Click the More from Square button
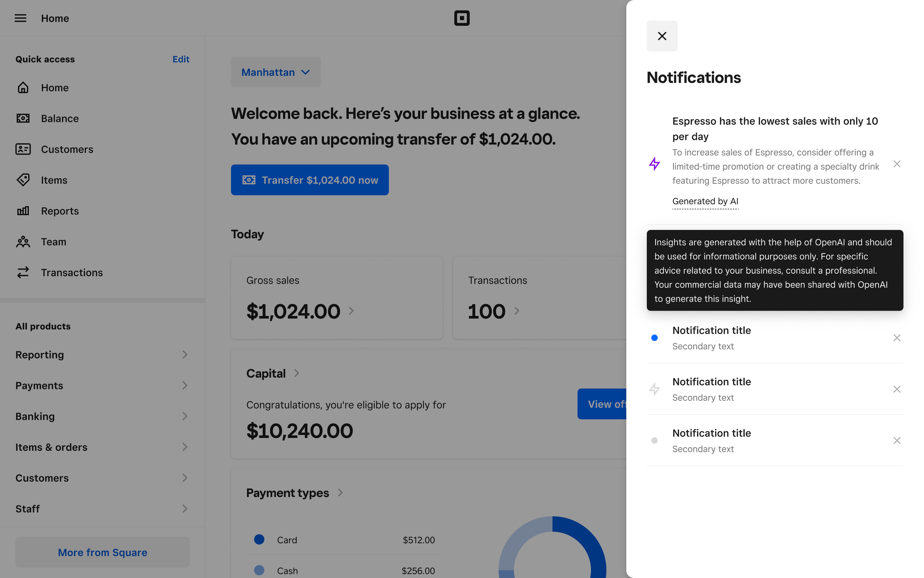Screen dimensions: 924x578 (x=102, y=552)
